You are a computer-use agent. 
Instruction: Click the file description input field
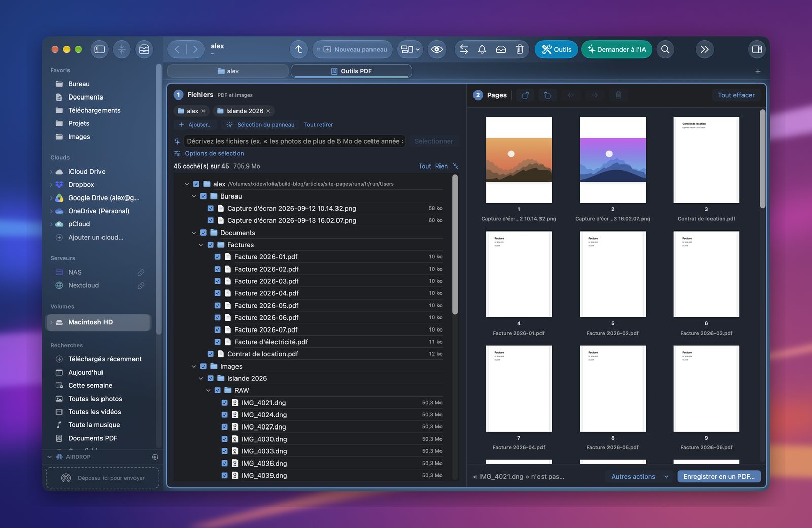pos(294,141)
